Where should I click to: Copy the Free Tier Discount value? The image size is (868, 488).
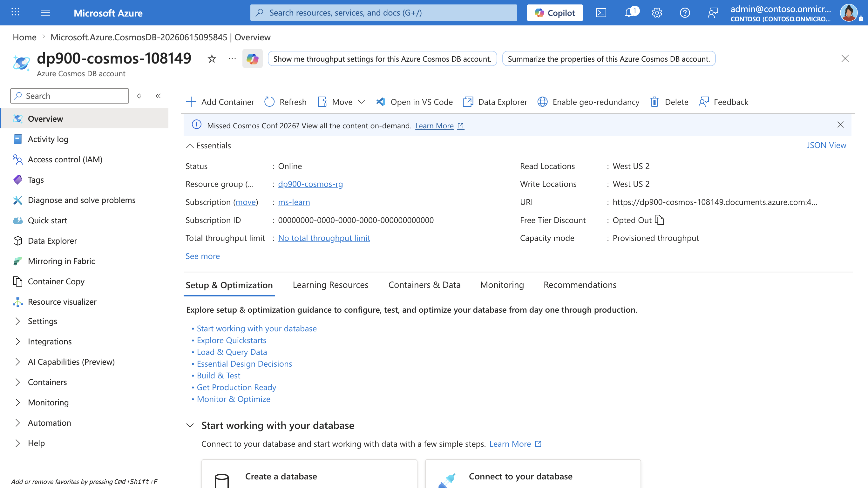tap(660, 220)
